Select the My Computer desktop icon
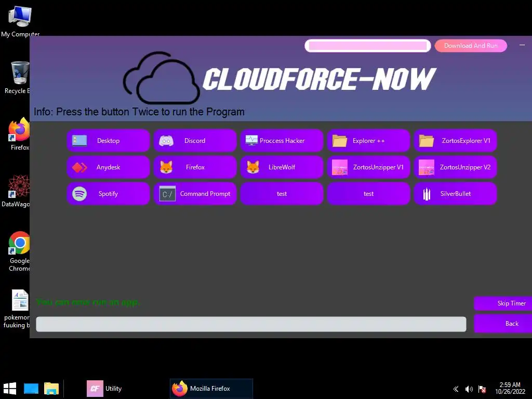The width and height of the screenshot is (532, 399). pos(20,21)
